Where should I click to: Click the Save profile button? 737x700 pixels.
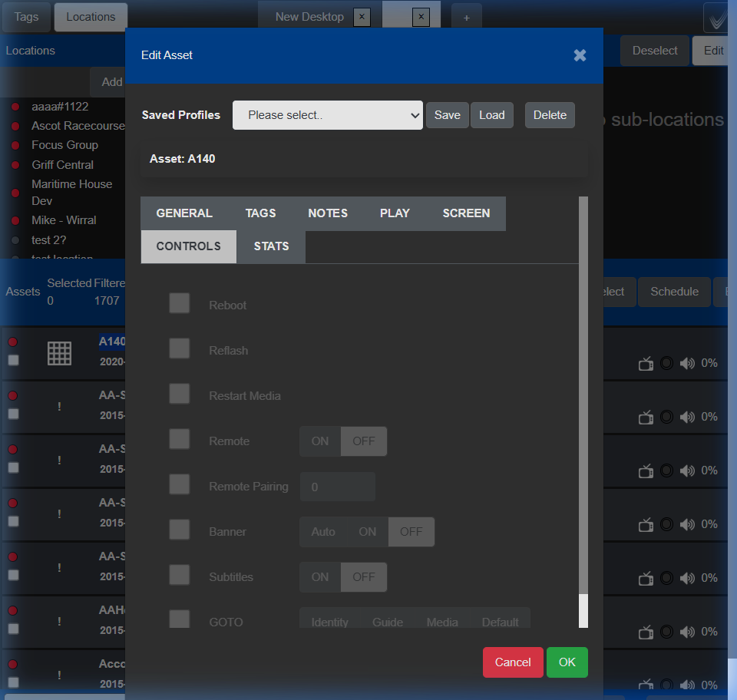[447, 115]
